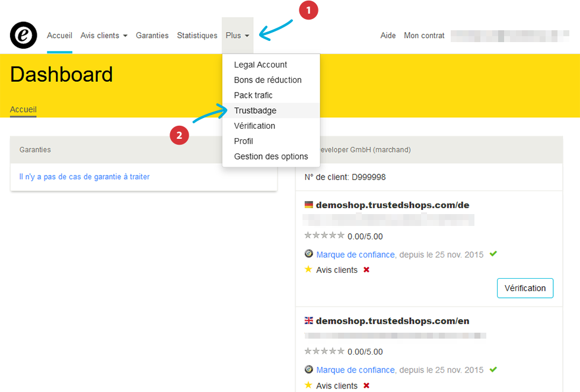580x392 pixels.
Task: Click 'depuis le 25 nov. 2015' for /de shop
Action: [441, 254]
